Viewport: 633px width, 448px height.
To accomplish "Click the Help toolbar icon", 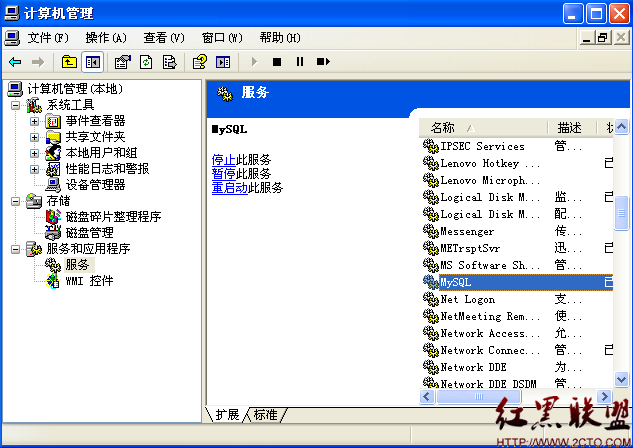I will 199,62.
